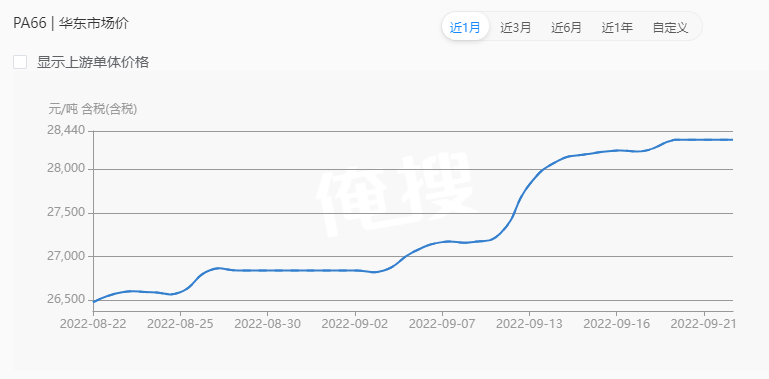Click the 2022-09-21 x-axis date label
This screenshot has width=769, height=379.
click(702, 324)
